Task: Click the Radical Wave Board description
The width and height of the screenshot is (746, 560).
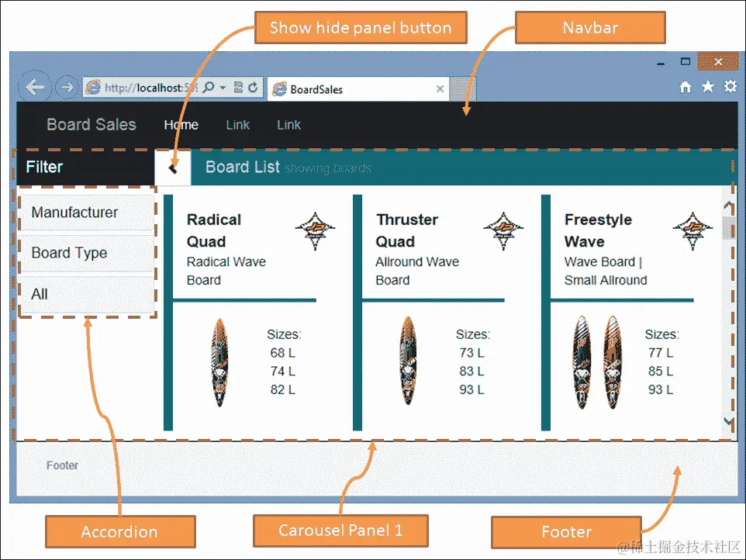Action: 226,271
